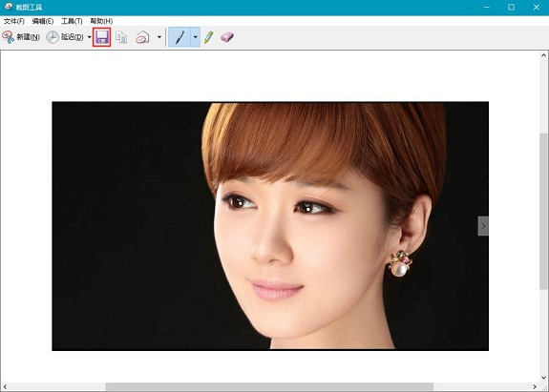Click the vertical scrollbar down arrow

pyautogui.click(x=543, y=378)
